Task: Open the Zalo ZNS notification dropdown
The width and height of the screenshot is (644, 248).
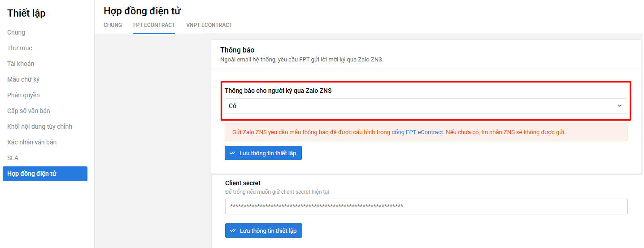Action: coord(426,106)
